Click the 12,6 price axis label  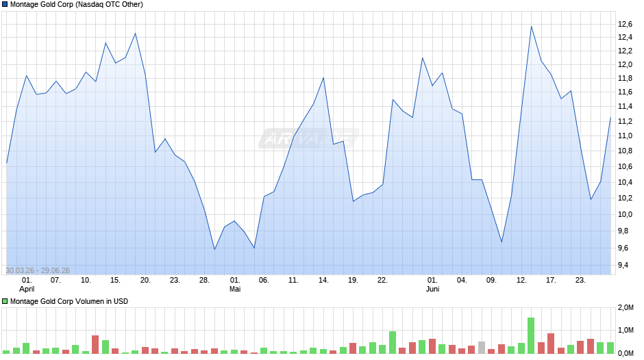(x=625, y=24)
